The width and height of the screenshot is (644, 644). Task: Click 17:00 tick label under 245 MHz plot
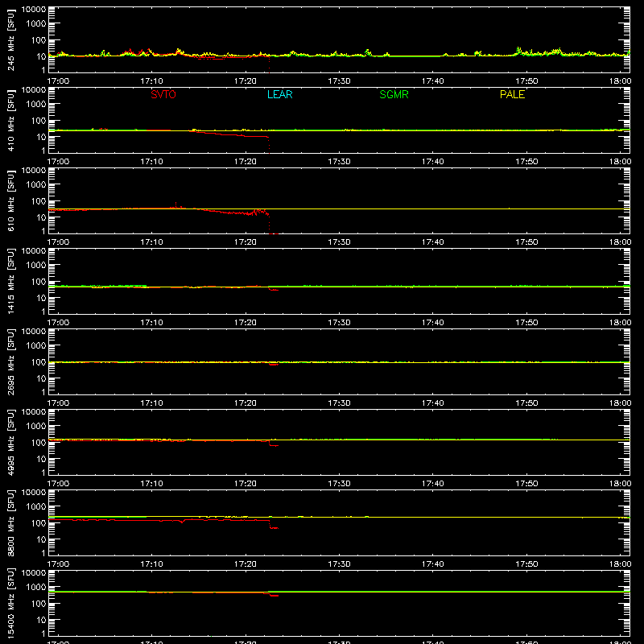click(x=58, y=81)
